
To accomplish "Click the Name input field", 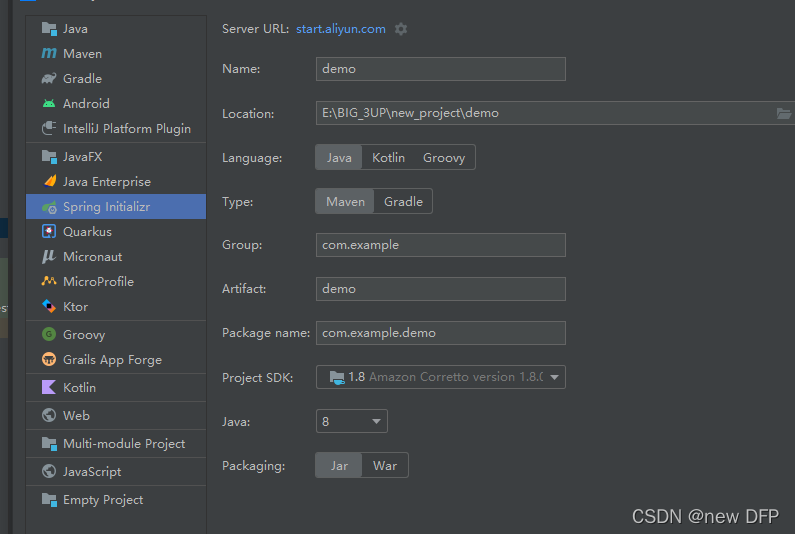I will (x=441, y=69).
